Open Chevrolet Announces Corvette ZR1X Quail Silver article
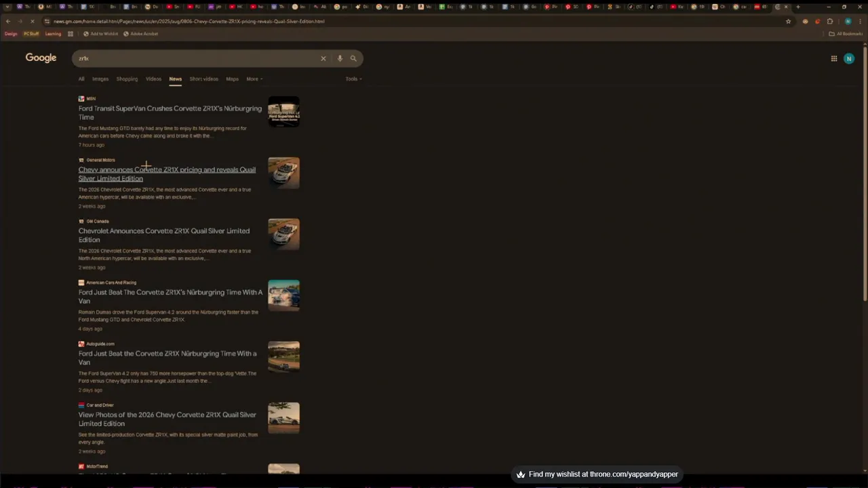This screenshot has height=488, width=868. (163, 235)
